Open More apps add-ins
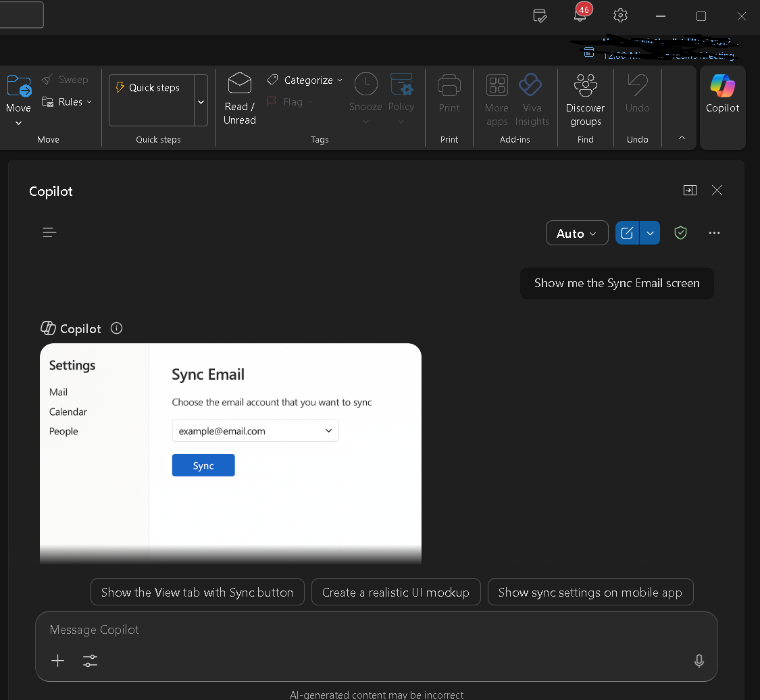The height and width of the screenshot is (700, 760). (497, 100)
